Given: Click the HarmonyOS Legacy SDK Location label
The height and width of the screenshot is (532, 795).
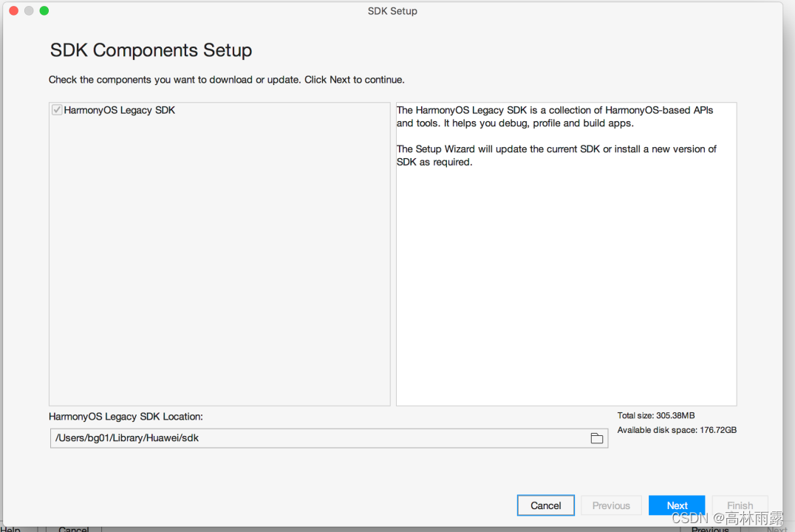Looking at the screenshot, I should coord(126,417).
